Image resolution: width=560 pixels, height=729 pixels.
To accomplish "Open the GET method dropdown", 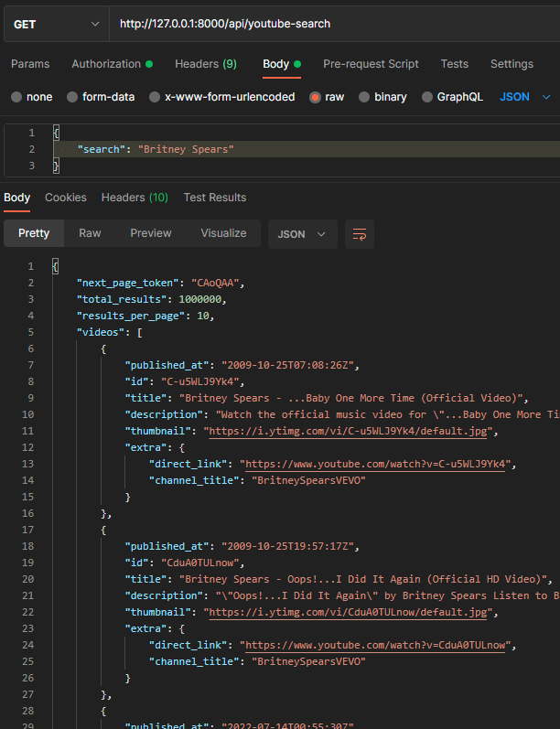I will tap(57, 24).
